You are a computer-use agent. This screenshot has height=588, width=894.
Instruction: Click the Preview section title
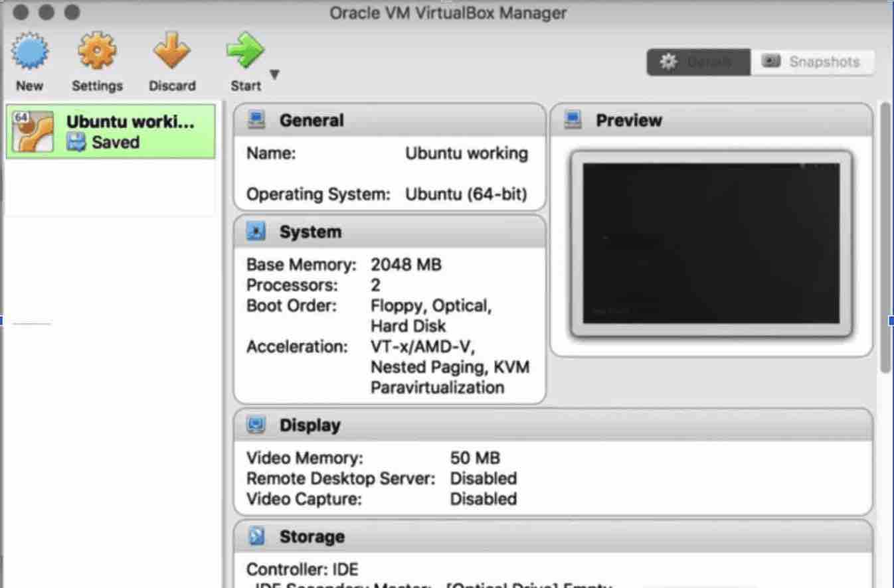click(x=629, y=120)
